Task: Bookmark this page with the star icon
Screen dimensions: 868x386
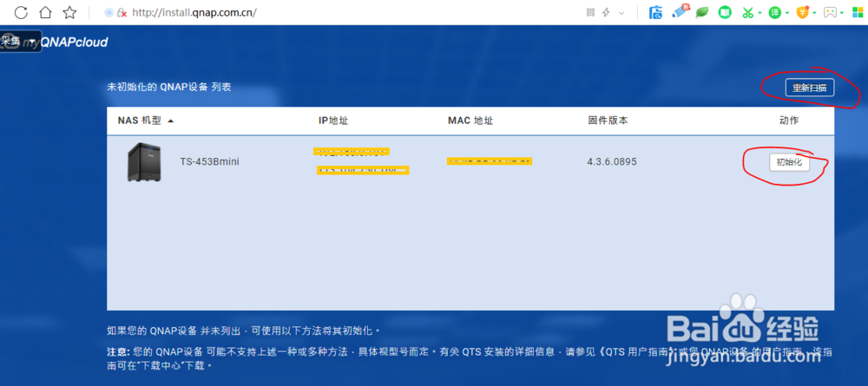Action: [69, 12]
